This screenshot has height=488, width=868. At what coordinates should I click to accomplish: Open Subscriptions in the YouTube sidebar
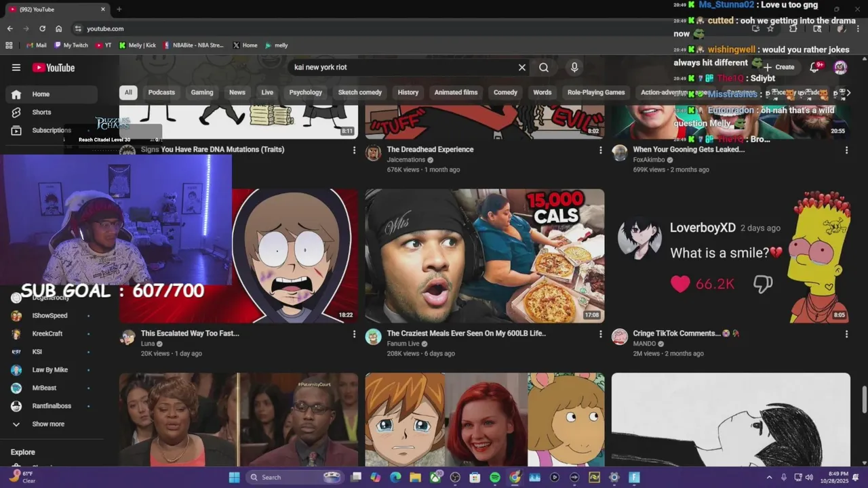click(x=52, y=130)
